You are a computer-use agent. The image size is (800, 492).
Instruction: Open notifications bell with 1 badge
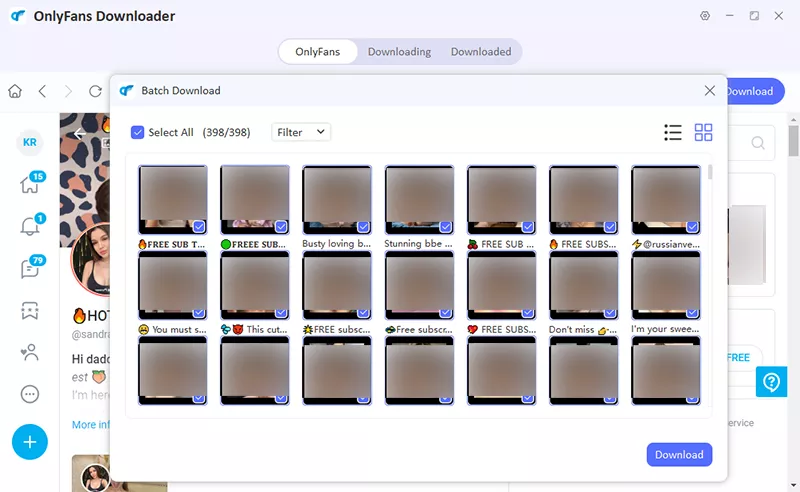[31, 225]
